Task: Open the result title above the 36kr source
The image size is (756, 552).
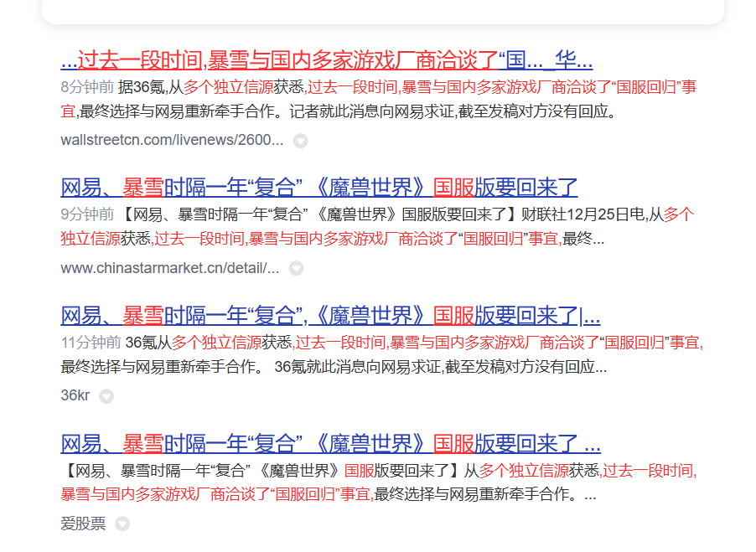Action: click(x=330, y=316)
